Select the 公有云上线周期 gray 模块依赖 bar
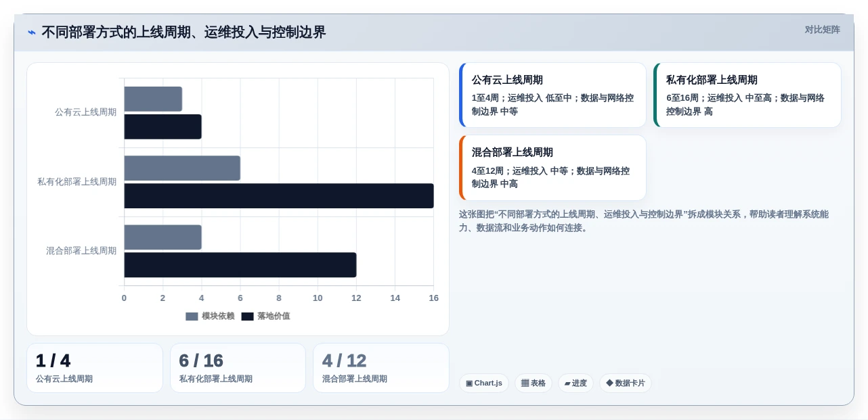Viewport: 868px width, 420px height. point(153,99)
